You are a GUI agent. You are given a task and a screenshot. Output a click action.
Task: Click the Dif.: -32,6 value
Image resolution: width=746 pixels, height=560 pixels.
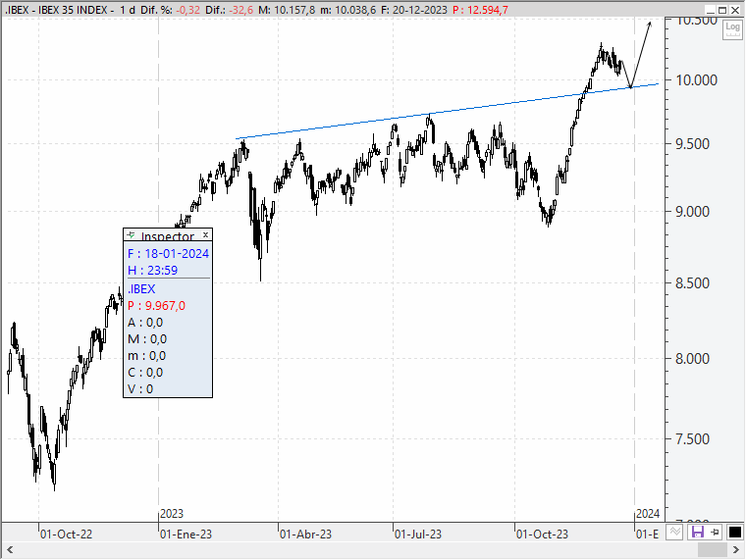pos(230,10)
